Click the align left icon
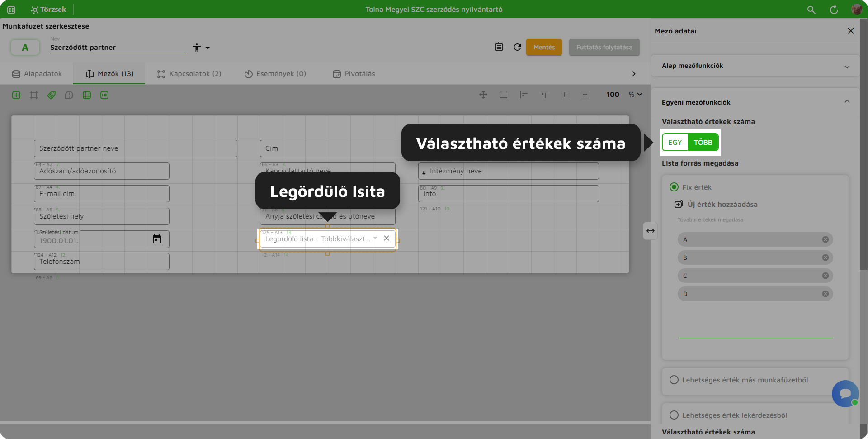This screenshot has width=868, height=439. coord(524,95)
